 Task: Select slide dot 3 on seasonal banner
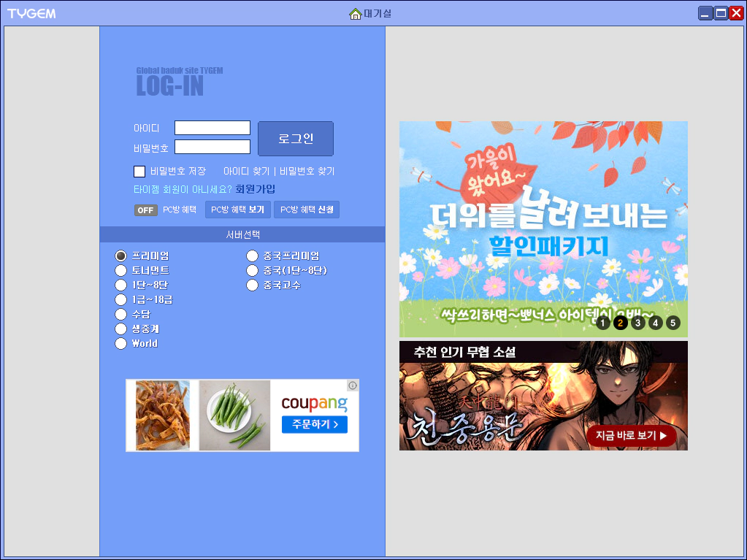click(637, 322)
